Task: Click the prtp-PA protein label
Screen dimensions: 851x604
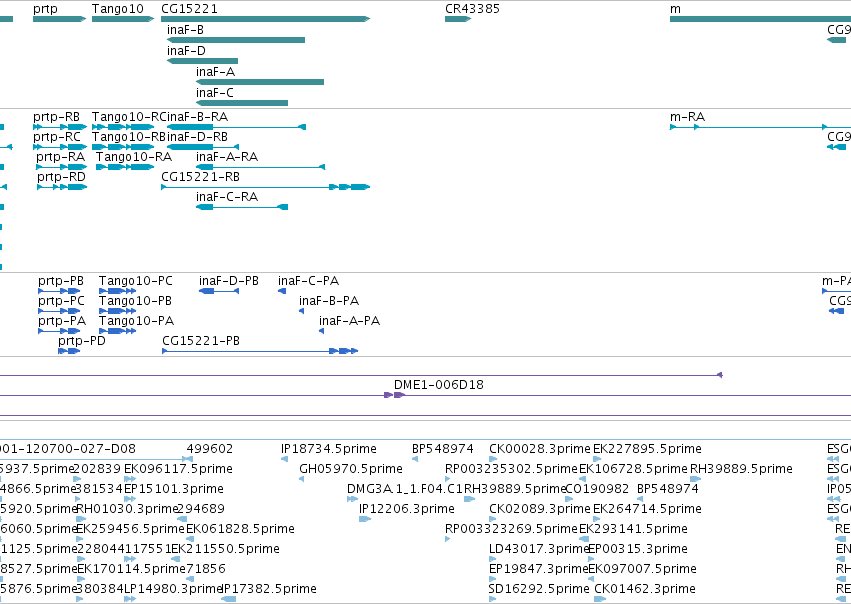Action: 62,321
